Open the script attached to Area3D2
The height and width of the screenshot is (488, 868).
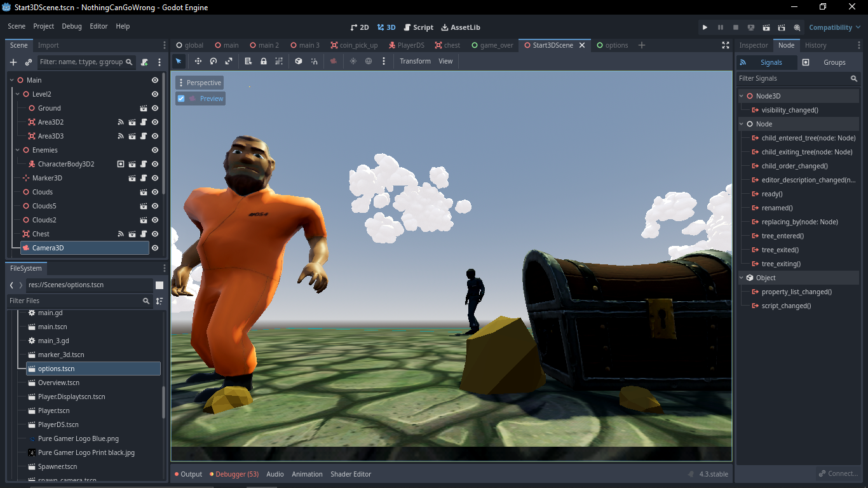pos(142,122)
